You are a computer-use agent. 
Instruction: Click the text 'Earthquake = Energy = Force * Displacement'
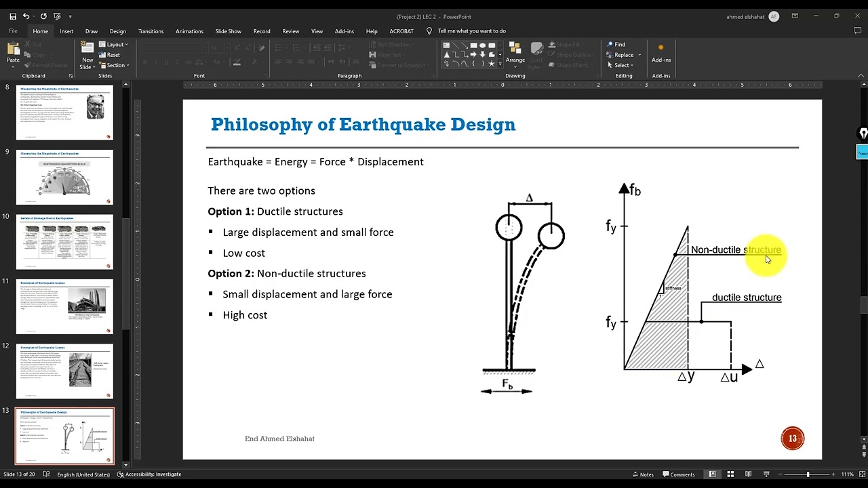(315, 162)
